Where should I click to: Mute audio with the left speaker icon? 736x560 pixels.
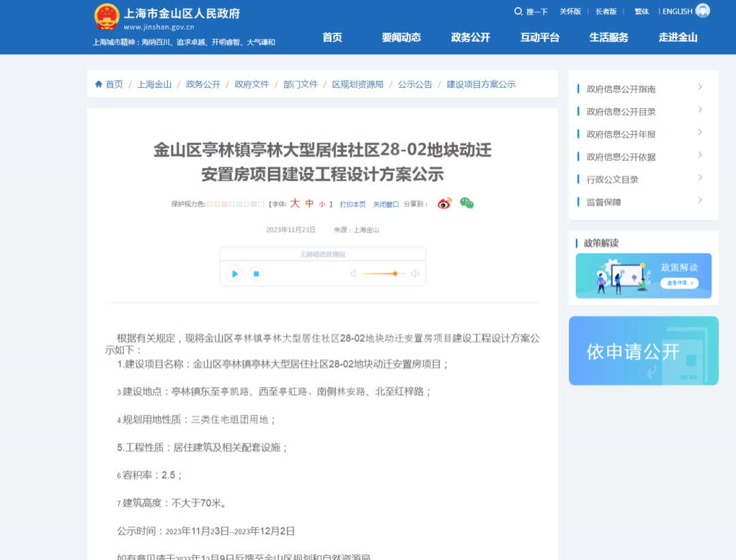tap(353, 274)
